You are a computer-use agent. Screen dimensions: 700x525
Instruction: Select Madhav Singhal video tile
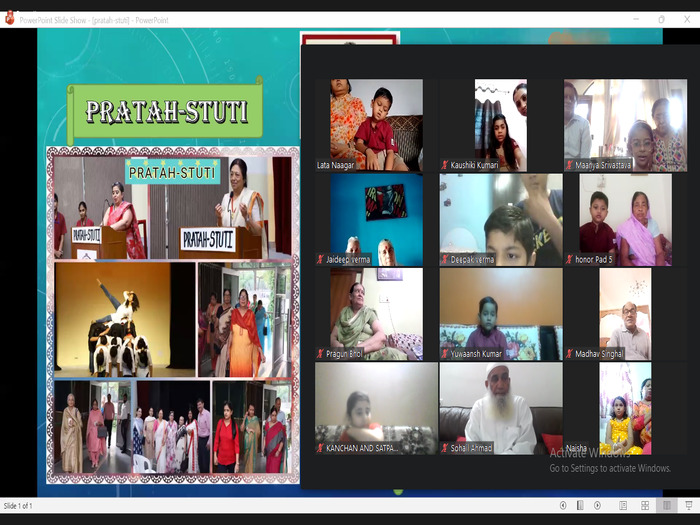pyautogui.click(x=625, y=314)
